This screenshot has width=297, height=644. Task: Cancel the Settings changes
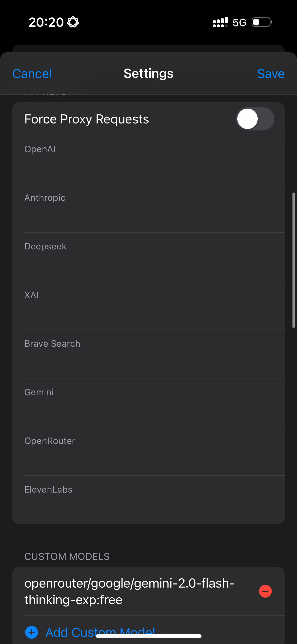click(32, 74)
